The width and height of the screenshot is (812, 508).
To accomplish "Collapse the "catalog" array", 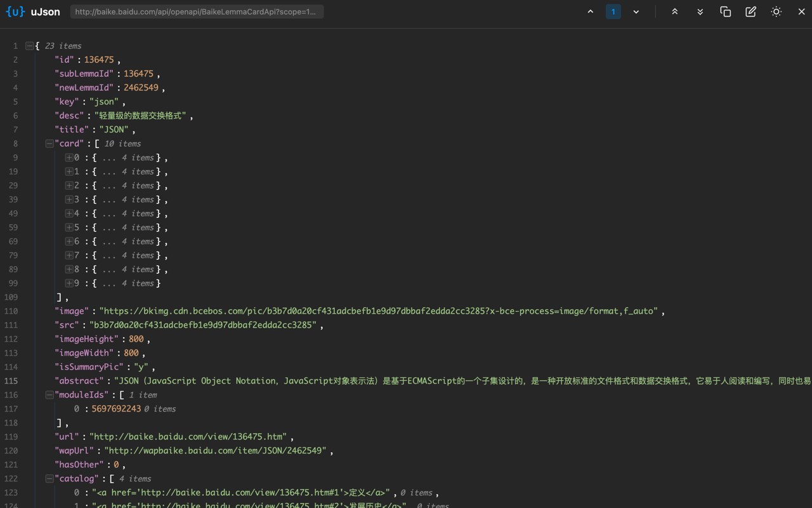I will coord(49,479).
